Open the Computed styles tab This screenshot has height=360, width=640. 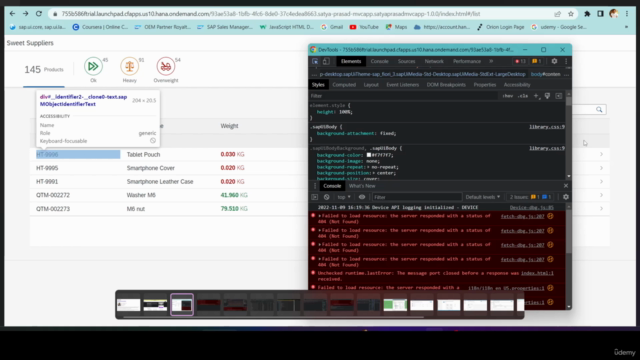pos(344,85)
